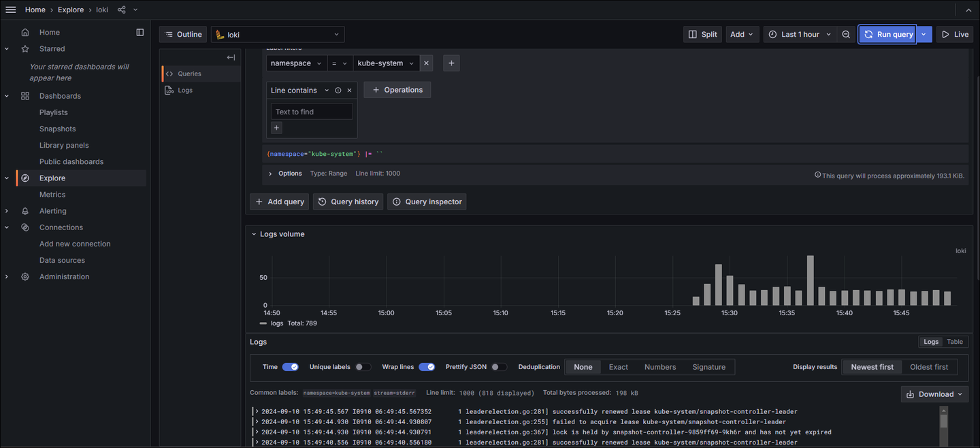
Task: Open the equals operator dropdown
Action: click(x=340, y=63)
